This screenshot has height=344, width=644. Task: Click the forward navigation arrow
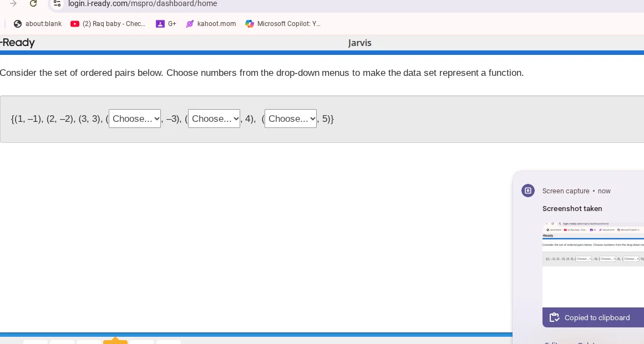pos(12,2)
